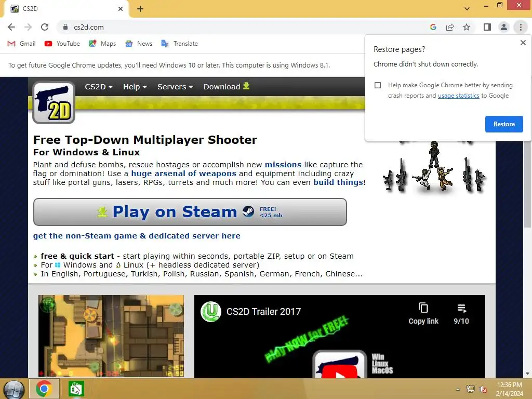Click the Restore button
The width and height of the screenshot is (532, 399).
click(504, 124)
